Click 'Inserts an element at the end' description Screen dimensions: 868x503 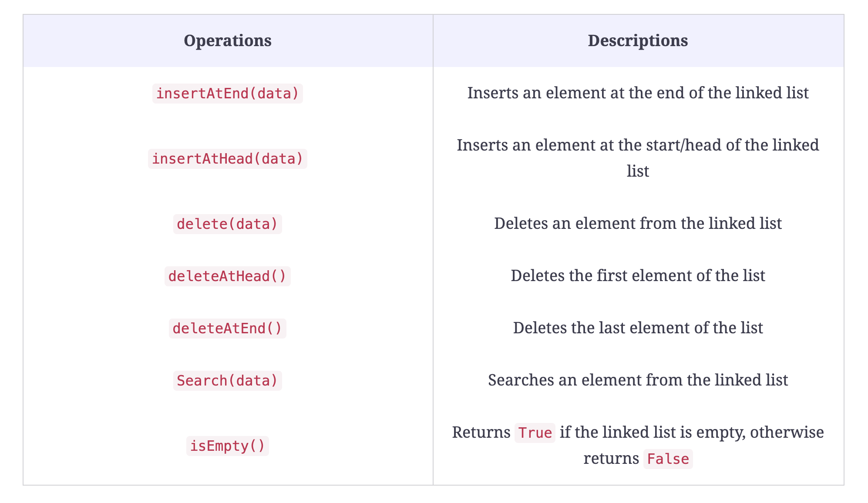[638, 93]
